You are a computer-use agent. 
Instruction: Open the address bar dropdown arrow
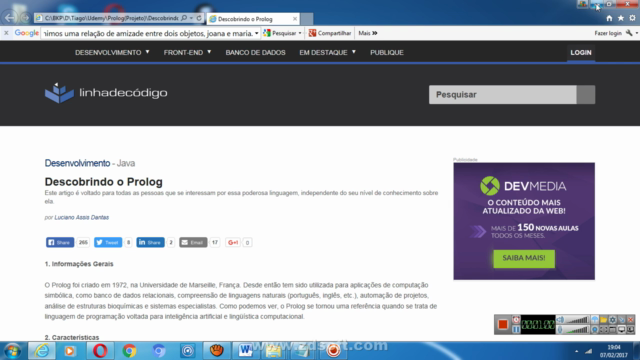191,18
